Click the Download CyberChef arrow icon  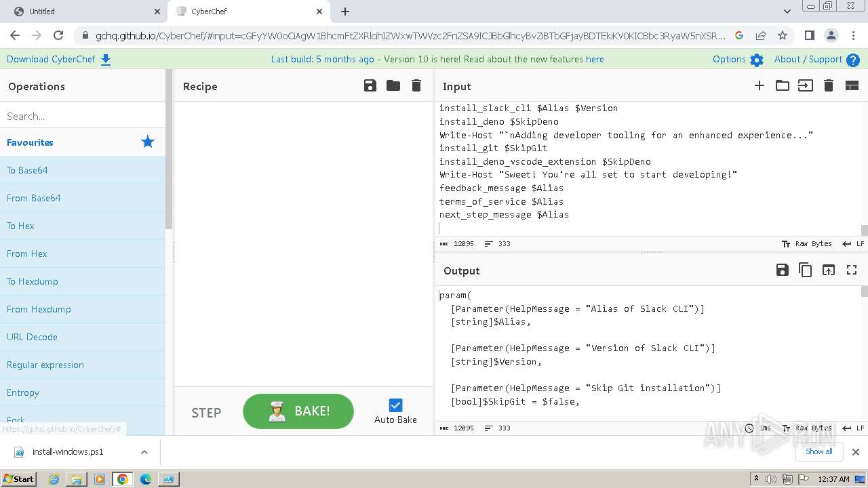point(106,60)
